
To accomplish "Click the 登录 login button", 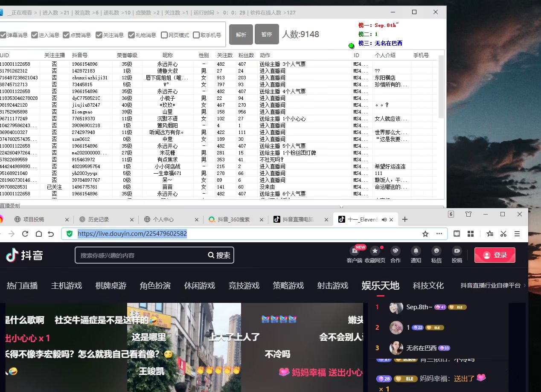I will click(494, 255).
